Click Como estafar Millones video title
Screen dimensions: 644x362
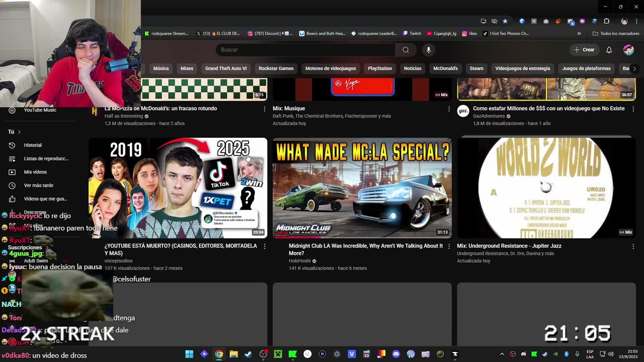pyautogui.click(x=549, y=109)
